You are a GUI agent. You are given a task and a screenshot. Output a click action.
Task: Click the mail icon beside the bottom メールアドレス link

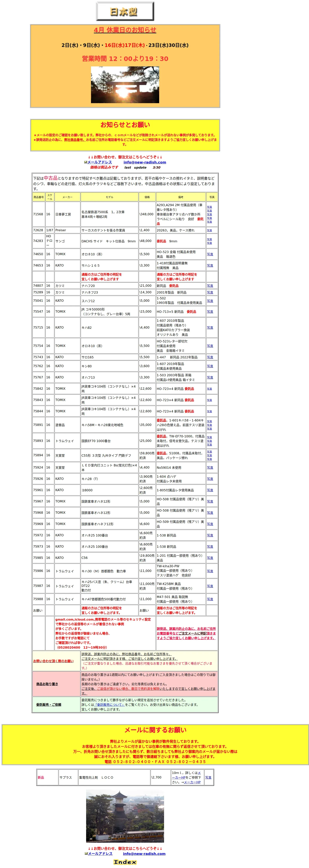click(x=86, y=854)
